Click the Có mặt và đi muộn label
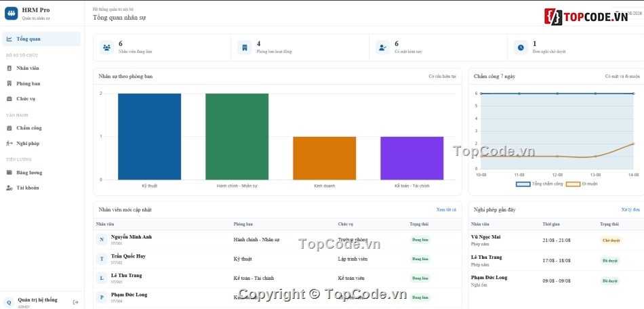This screenshot has width=644, height=309. [622, 77]
